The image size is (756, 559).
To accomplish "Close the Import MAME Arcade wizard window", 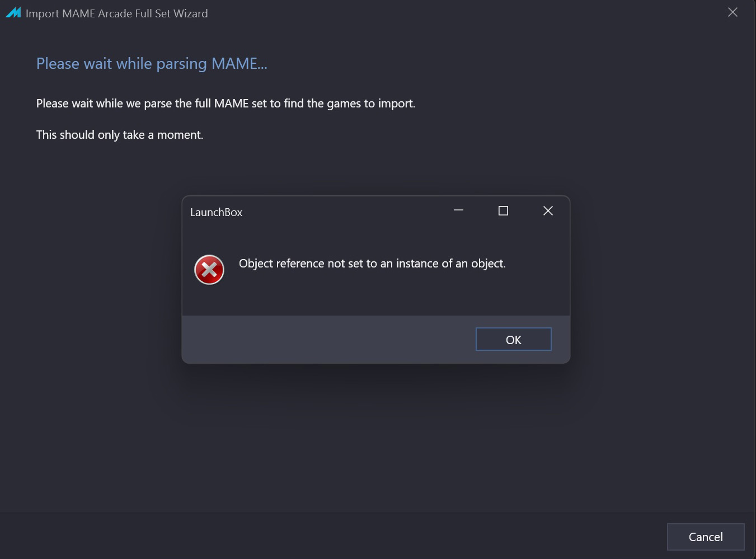I will 732,12.
